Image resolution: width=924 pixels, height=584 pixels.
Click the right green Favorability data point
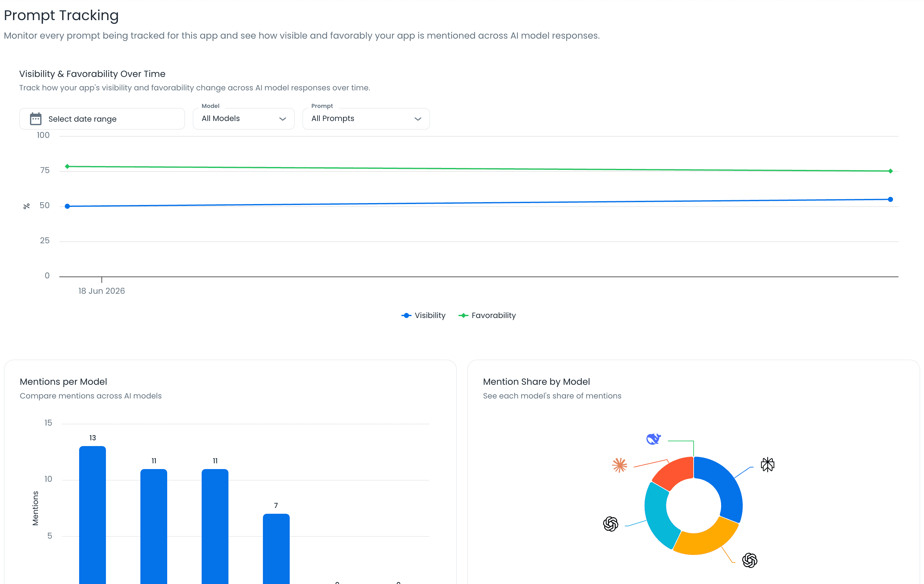890,171
